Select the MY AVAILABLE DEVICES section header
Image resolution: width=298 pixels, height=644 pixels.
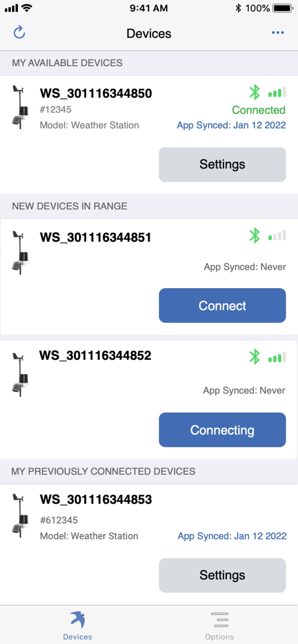(67, 63)
